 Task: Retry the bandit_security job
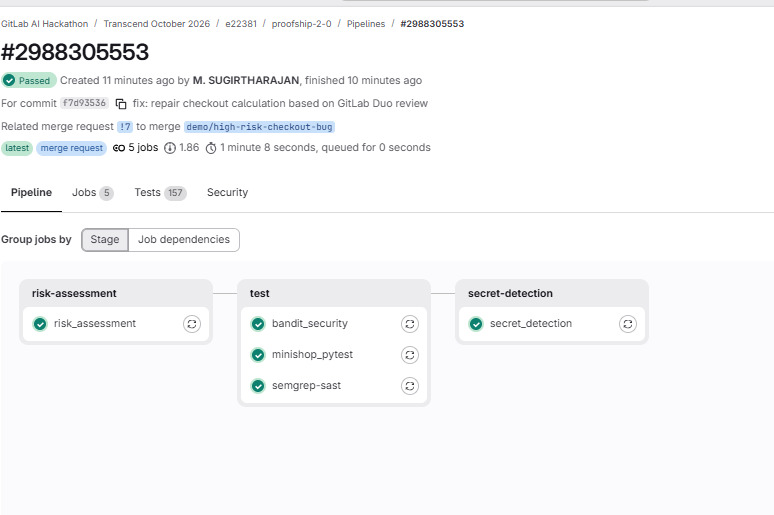point(410,324)
